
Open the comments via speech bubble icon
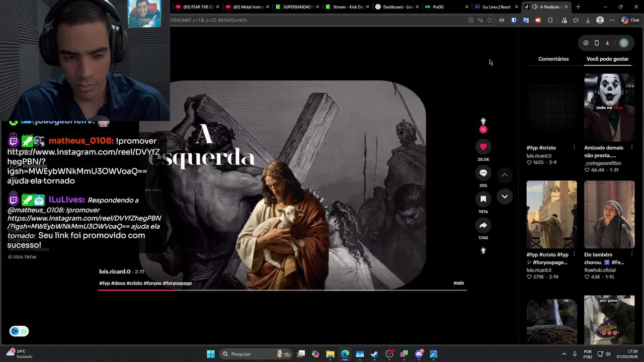pos(483,173)
